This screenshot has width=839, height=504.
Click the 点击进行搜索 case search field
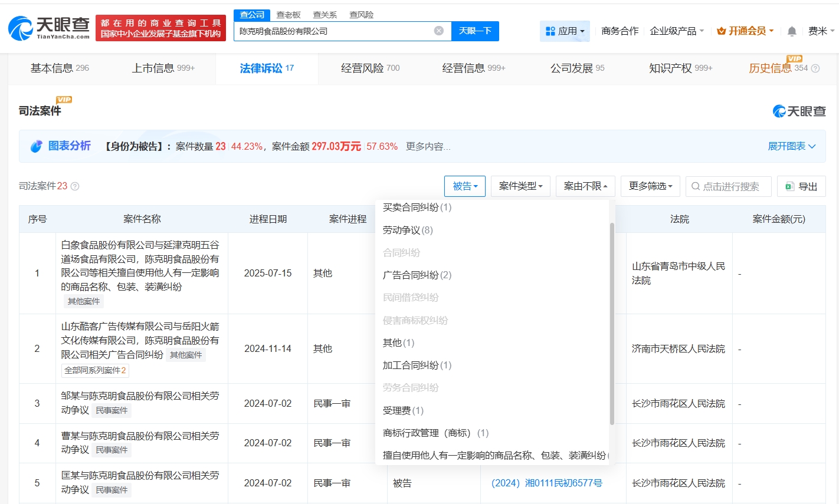point(729,186)
